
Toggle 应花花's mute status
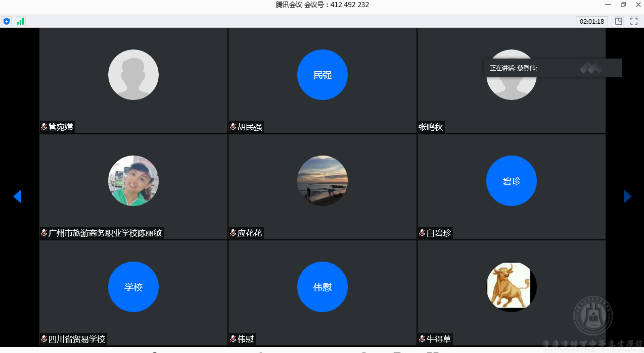pyautogui.click(x=233, y=233)
